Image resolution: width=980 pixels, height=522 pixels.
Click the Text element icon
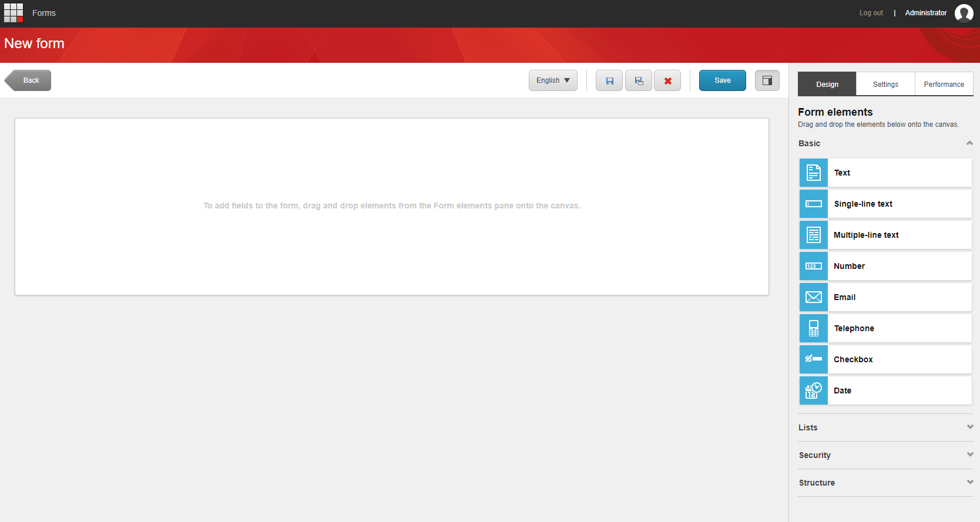coord(813,173)
